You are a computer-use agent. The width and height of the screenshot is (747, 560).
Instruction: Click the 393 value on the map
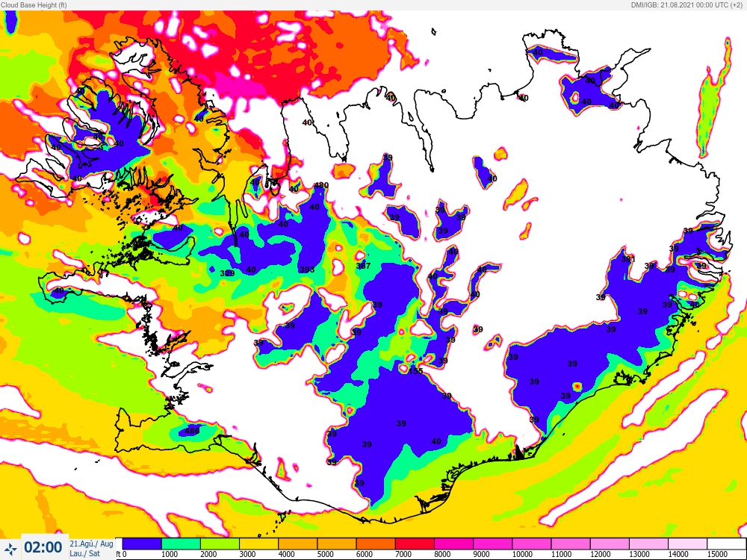[x=307, y=270]
